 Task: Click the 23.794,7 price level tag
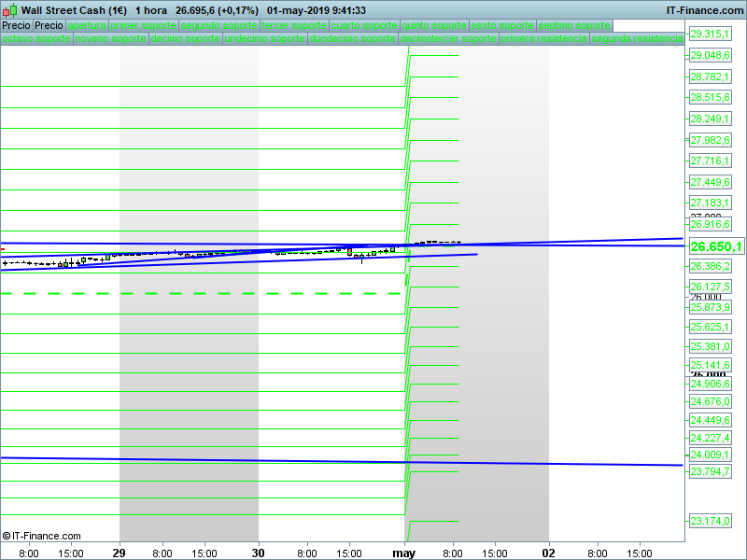pos(710,471)
